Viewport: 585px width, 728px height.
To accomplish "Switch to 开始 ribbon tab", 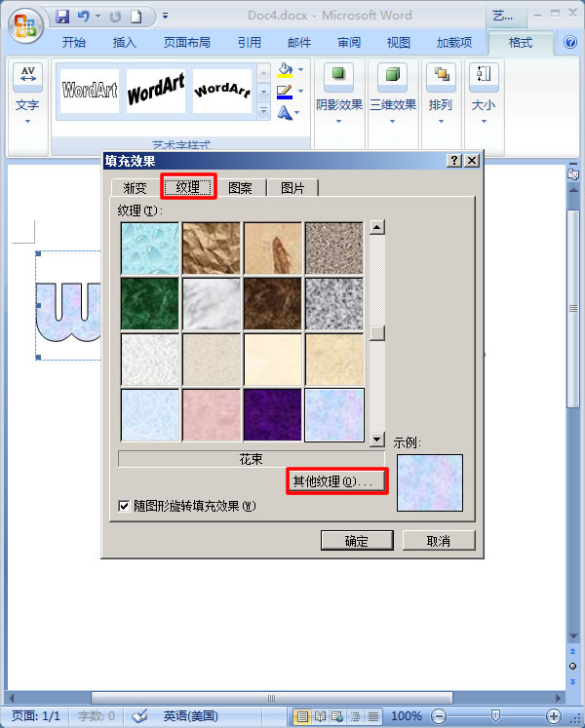I will 74,43.
